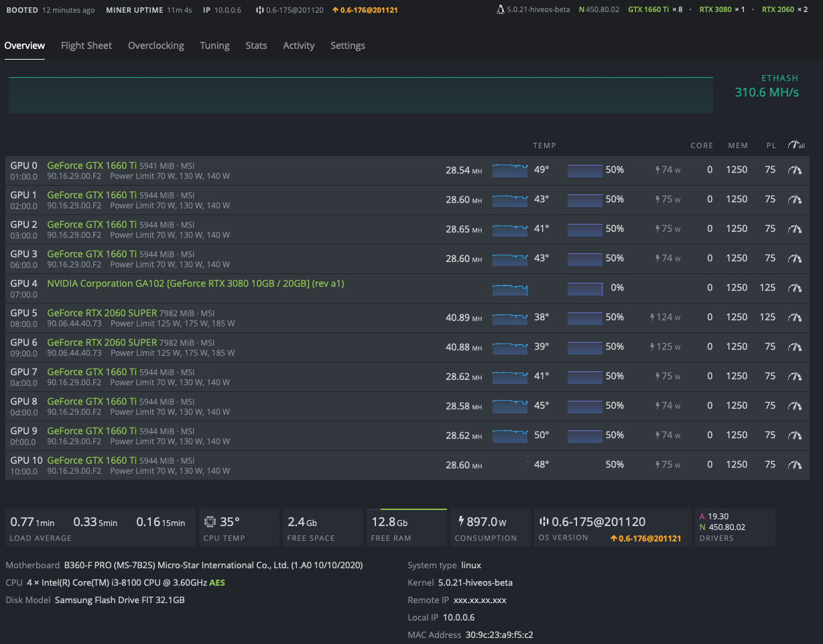The image size is (823, 644).
Task: Click overclocking gauge icon for GPU 6
Action: [x=795, y=347]
